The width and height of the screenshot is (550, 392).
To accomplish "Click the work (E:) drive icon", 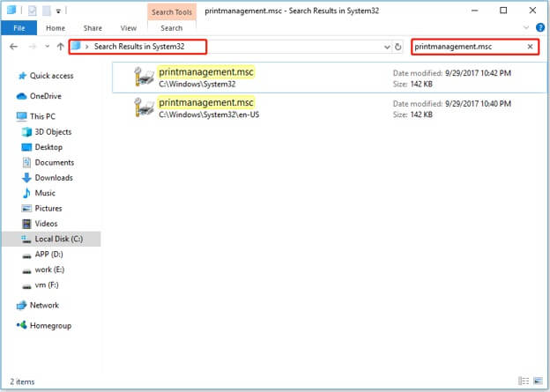I will coord(26,271).
